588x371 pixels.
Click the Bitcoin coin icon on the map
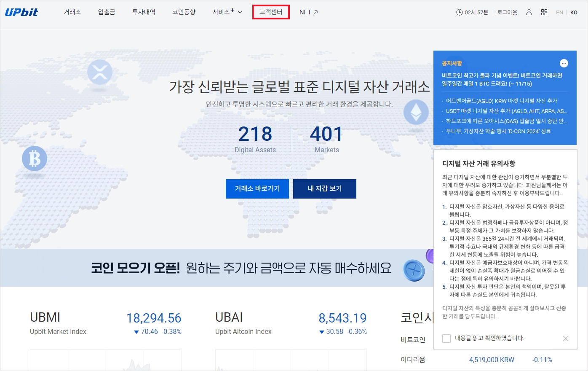click(x=35, y=159)
